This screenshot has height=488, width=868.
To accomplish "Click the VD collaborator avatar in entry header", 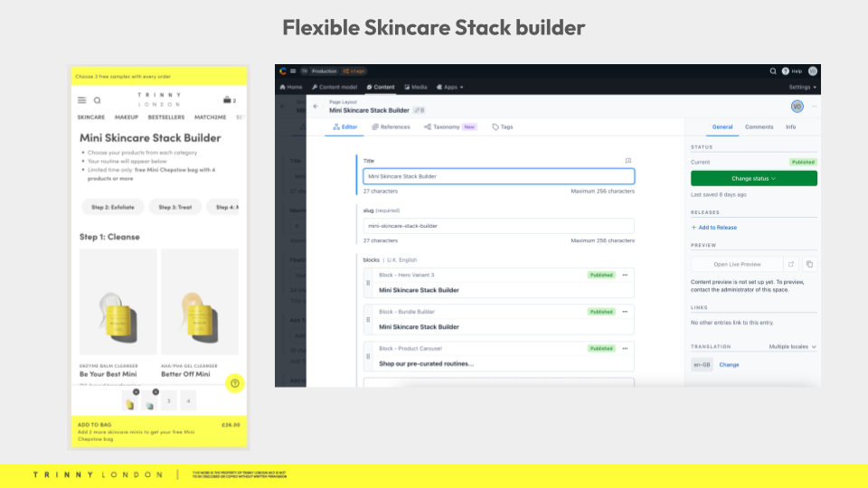I will click(797, 107).
